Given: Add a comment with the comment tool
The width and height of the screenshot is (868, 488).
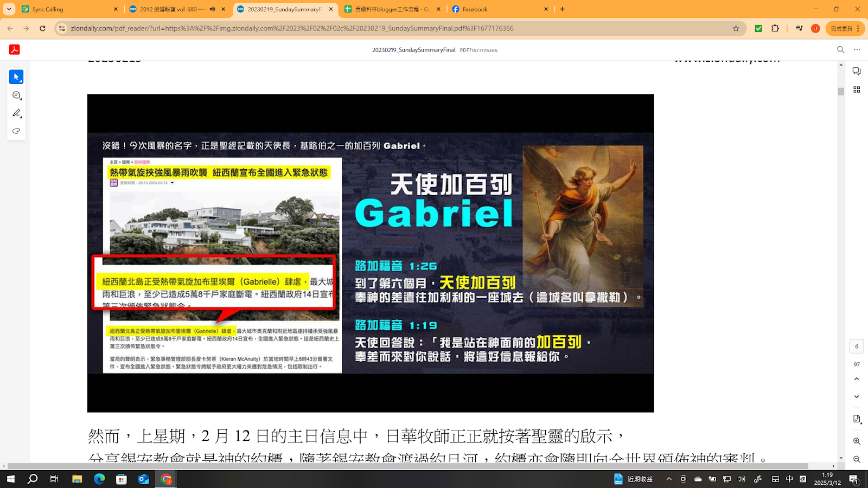Looking at the screenshot, I should point(16,95).
